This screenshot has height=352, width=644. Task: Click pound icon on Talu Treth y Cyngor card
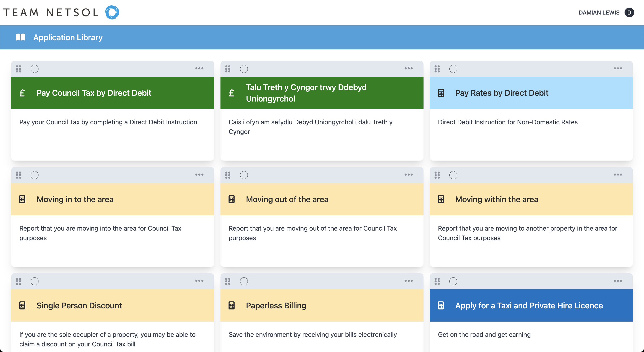231,93
